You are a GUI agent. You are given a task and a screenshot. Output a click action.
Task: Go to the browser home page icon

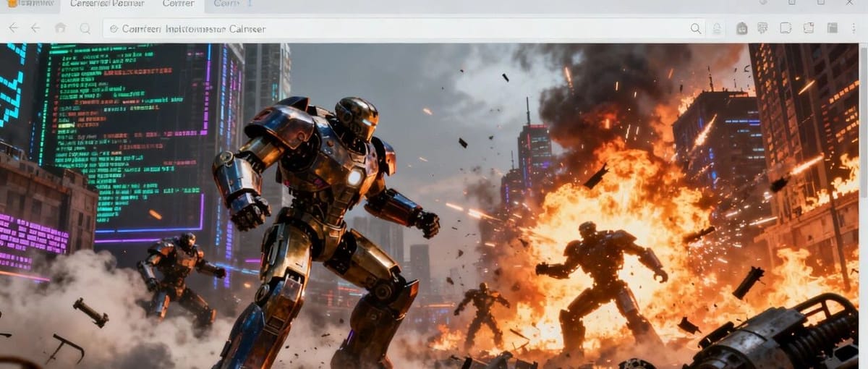point(60,28)
